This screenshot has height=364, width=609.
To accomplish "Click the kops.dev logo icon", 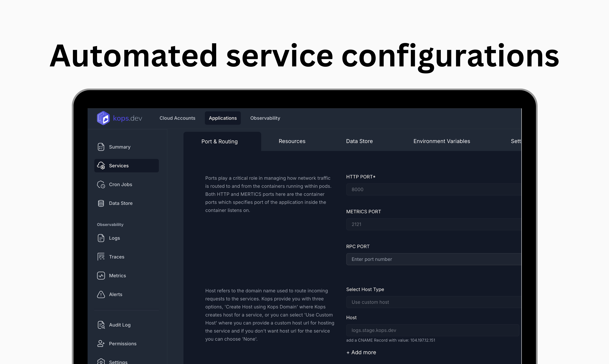I will [103, 118].
